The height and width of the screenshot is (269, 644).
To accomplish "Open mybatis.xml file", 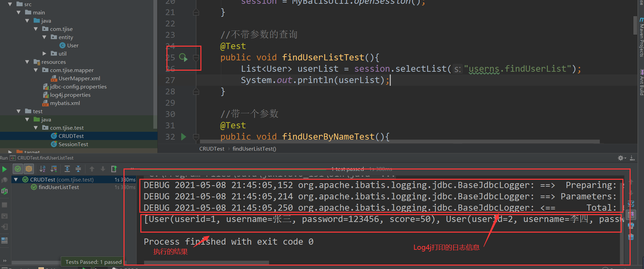I will click(61, 103).
